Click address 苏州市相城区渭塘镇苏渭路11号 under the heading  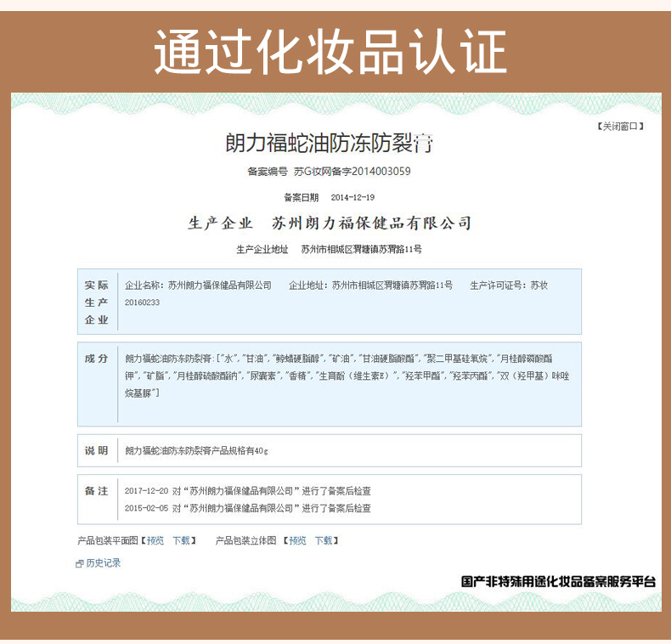click(361, 249)
